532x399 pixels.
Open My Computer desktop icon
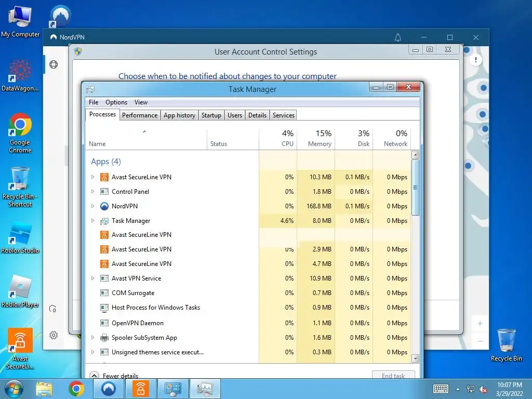pos(20,21)
